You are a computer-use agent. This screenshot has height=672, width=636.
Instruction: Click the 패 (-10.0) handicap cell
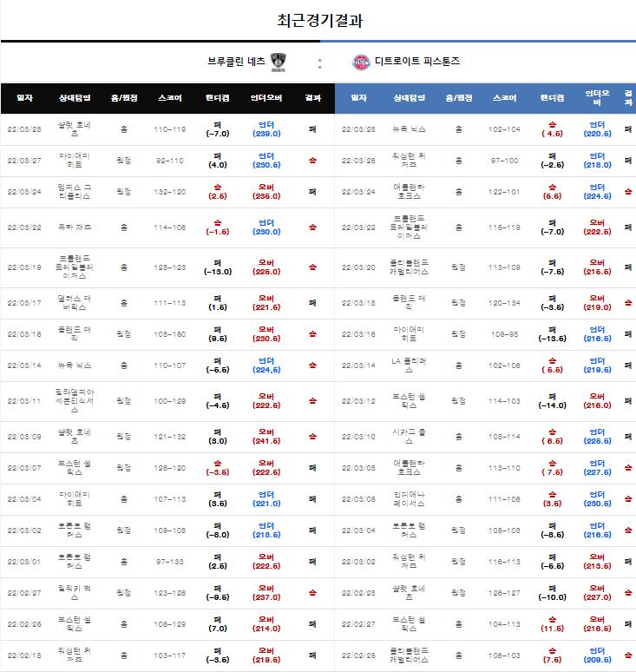point(552,593)
